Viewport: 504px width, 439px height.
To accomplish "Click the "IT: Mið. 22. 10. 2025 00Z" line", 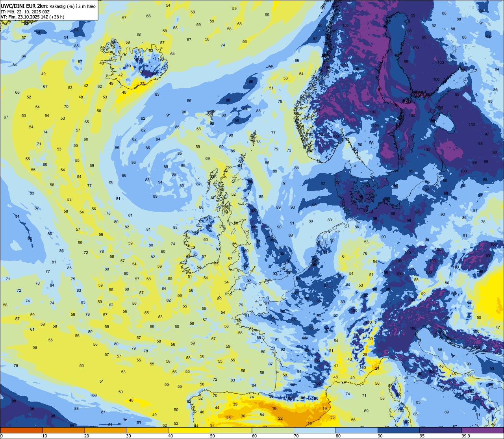I will click(25, 12).
